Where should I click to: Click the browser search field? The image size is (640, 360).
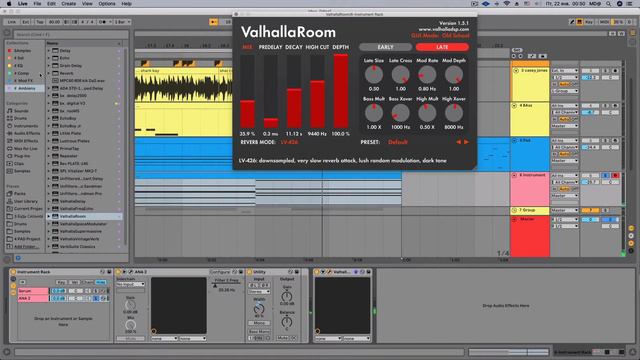70,34
